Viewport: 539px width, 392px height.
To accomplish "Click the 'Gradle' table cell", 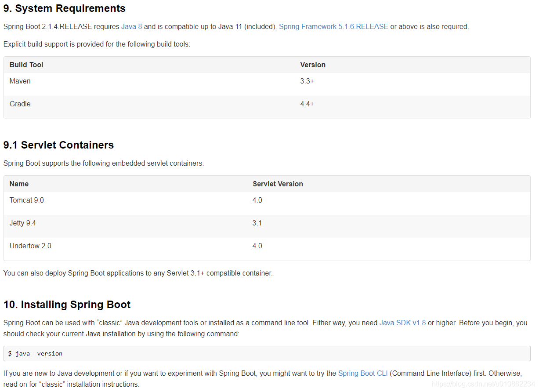I will click(x=20, y=104).
